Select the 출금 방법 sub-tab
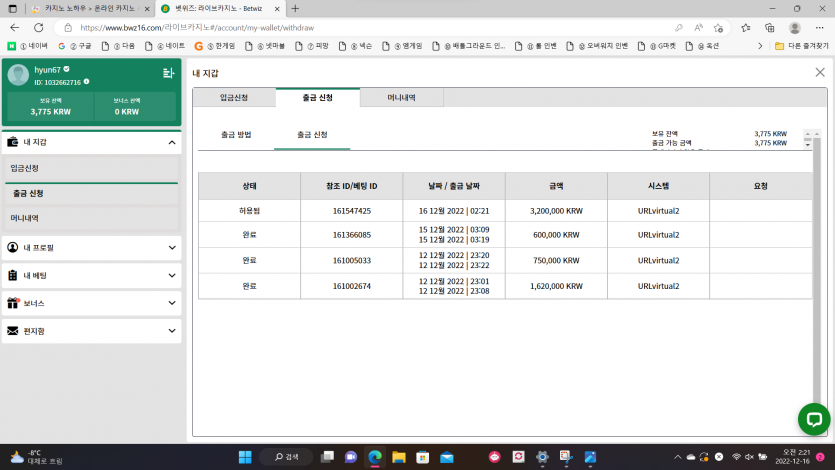 (x=236, y=135)
